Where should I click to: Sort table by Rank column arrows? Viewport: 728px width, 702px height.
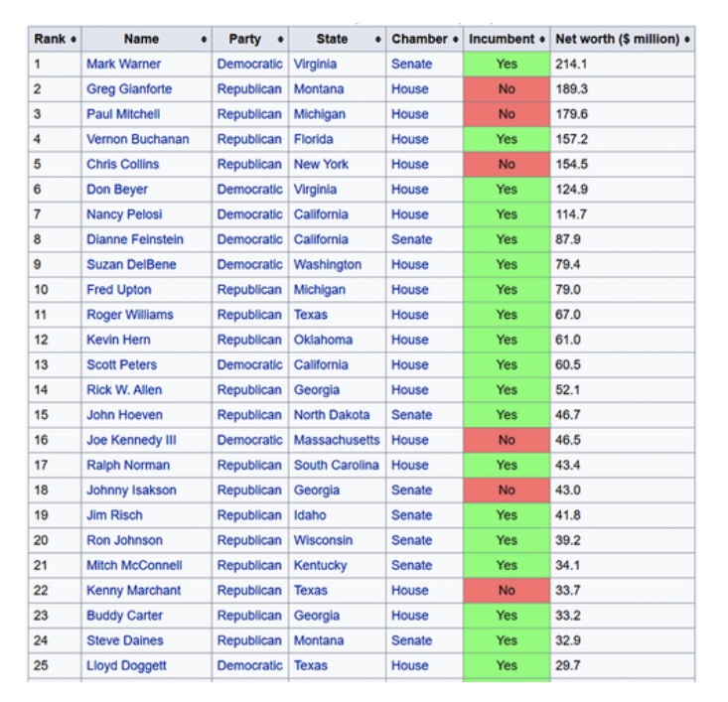(x=74, y=40)
